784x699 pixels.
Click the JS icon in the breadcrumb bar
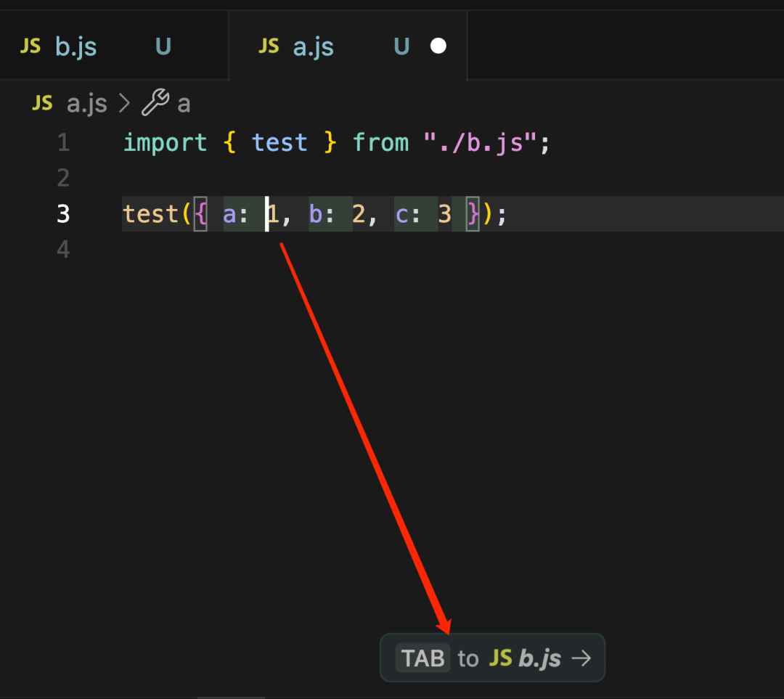(42, 103)
